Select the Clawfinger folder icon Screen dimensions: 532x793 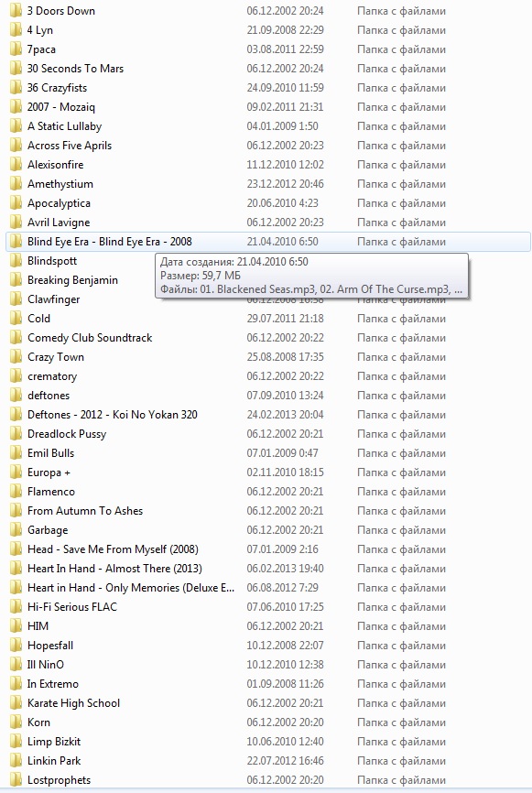pyautogui.click(x=16, y=299)
